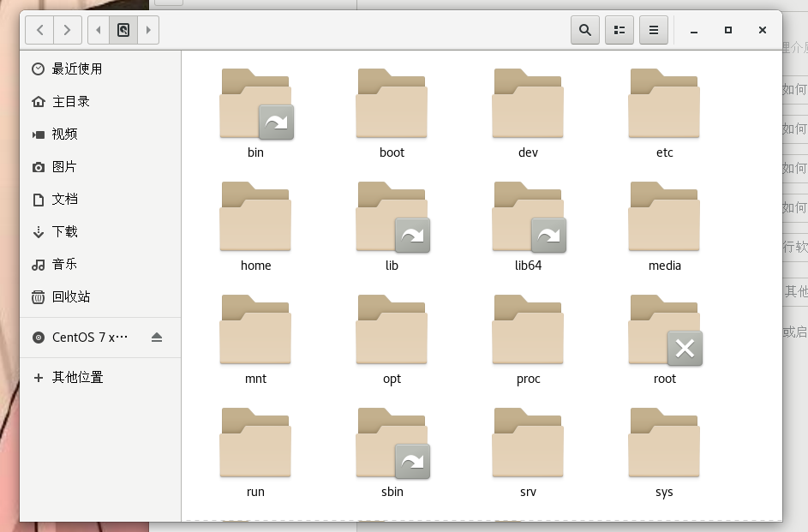Open the etc folder
808x532 pixels.
(664, 103)
